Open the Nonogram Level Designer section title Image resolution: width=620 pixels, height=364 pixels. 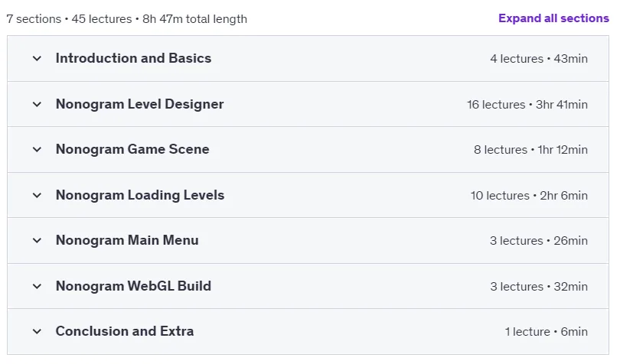[x=139, y=104]
